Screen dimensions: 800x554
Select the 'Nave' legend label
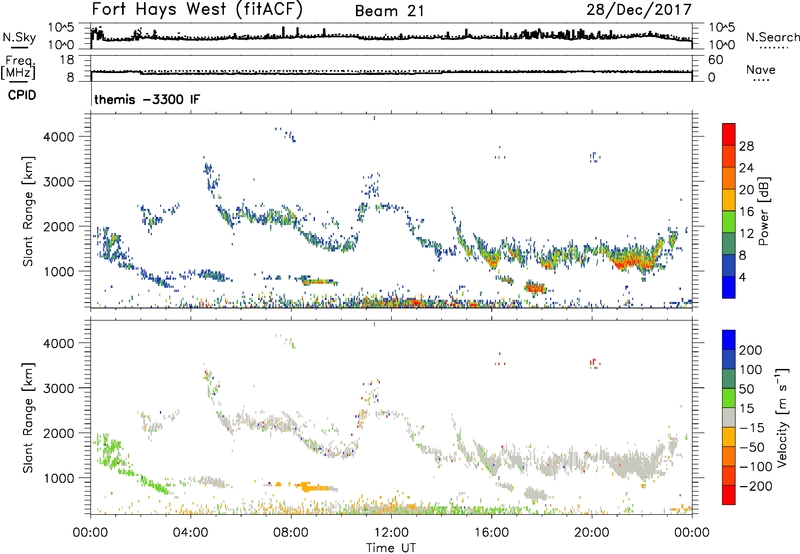761,70
